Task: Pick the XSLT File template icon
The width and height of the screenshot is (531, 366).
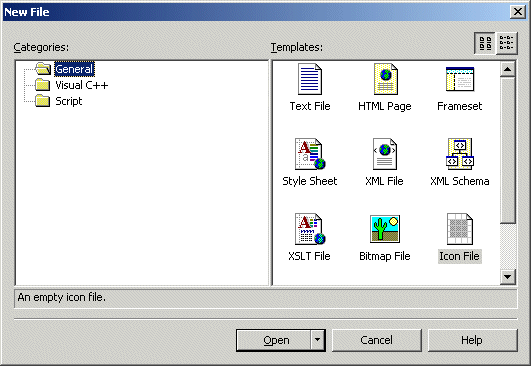Action: (310, 229)
